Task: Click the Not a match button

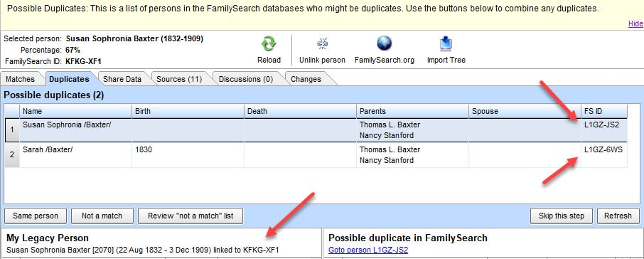Action: [x=102, y=216]
